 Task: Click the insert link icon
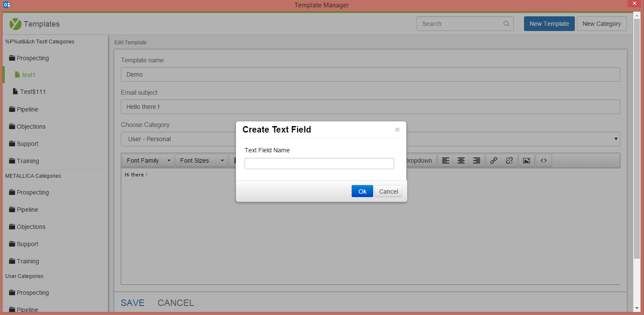tap(494, 161)
